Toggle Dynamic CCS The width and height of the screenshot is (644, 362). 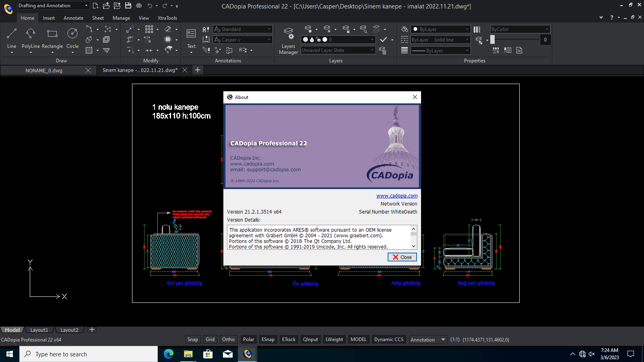(389, 339)
